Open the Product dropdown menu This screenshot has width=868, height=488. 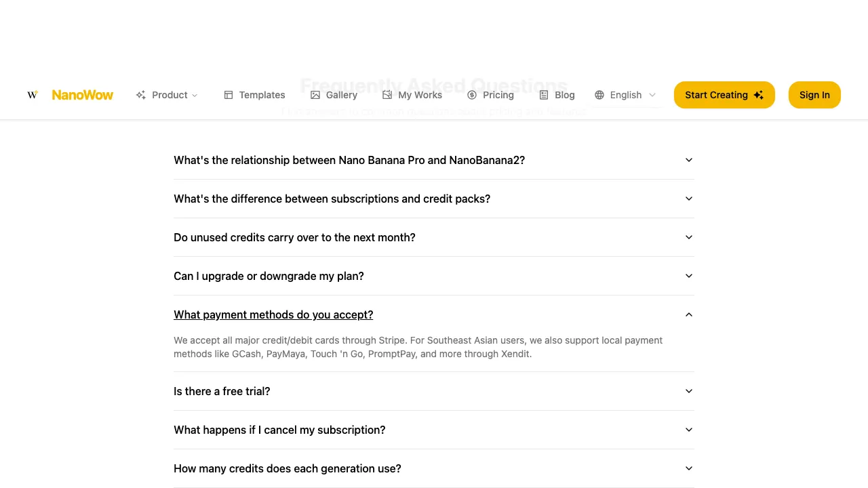tap(167, 95)
